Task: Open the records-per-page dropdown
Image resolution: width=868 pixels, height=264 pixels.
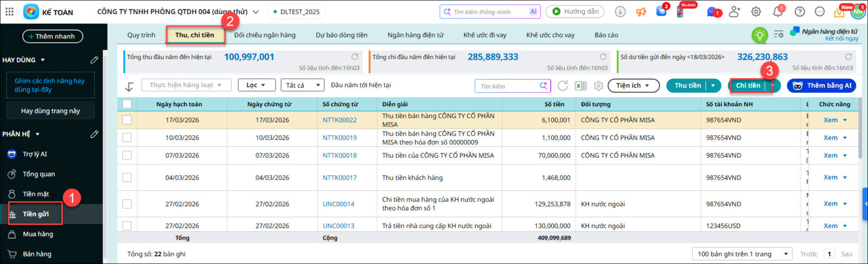Action: click(x=742, y=254)
